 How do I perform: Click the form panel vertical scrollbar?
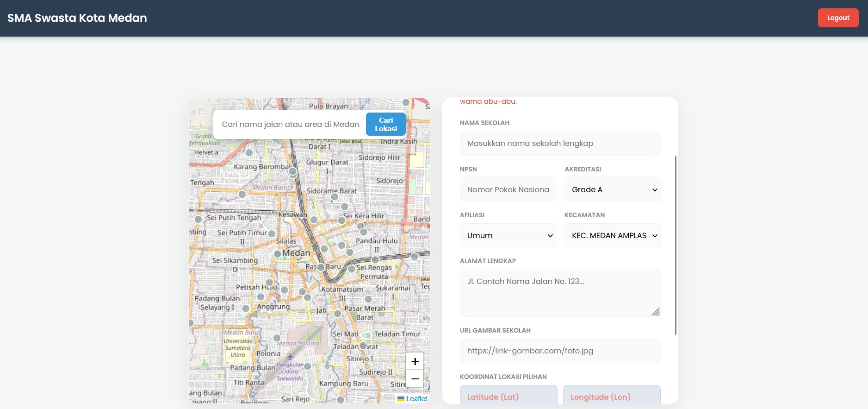[676, 245]
